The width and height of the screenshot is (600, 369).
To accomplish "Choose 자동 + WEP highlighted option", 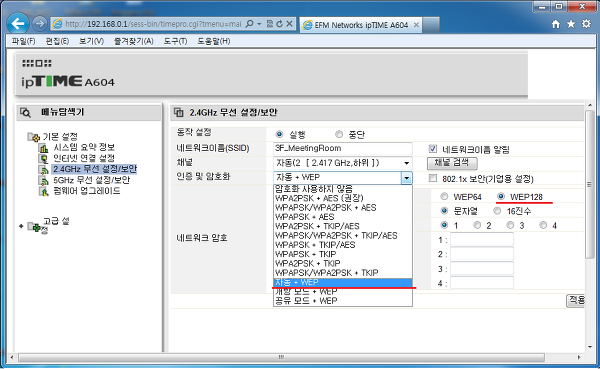I will tap(343, 282).
